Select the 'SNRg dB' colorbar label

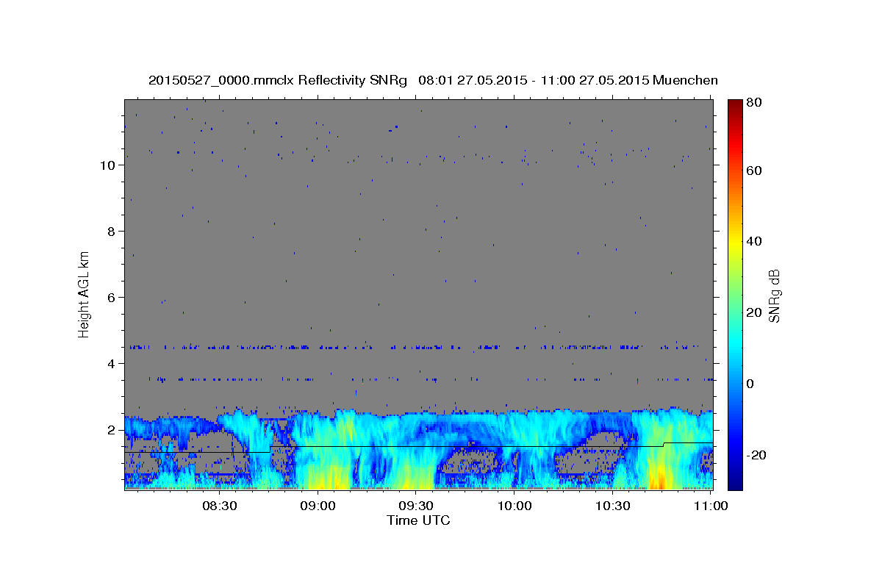[x=774, y=296]
